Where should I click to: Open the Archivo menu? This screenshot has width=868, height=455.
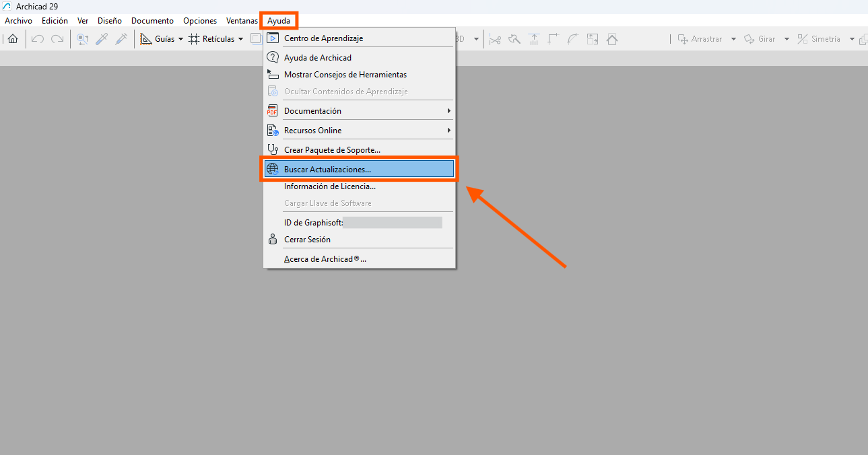19,21
